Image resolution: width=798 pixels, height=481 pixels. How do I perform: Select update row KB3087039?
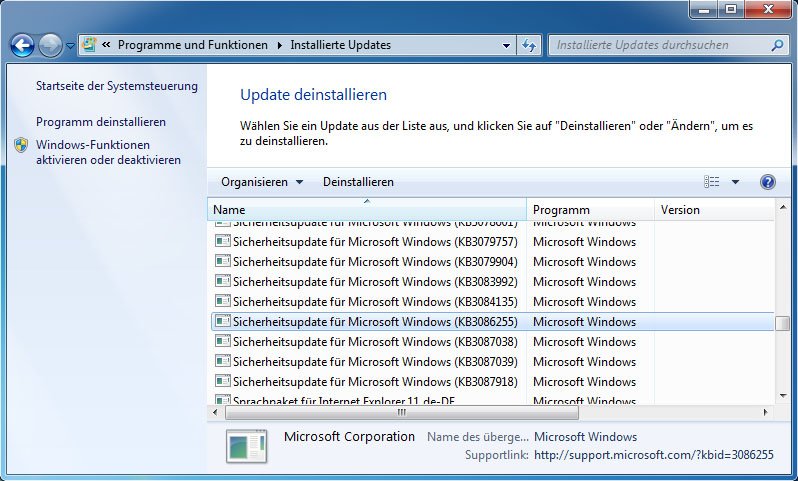tap(492, 362)
